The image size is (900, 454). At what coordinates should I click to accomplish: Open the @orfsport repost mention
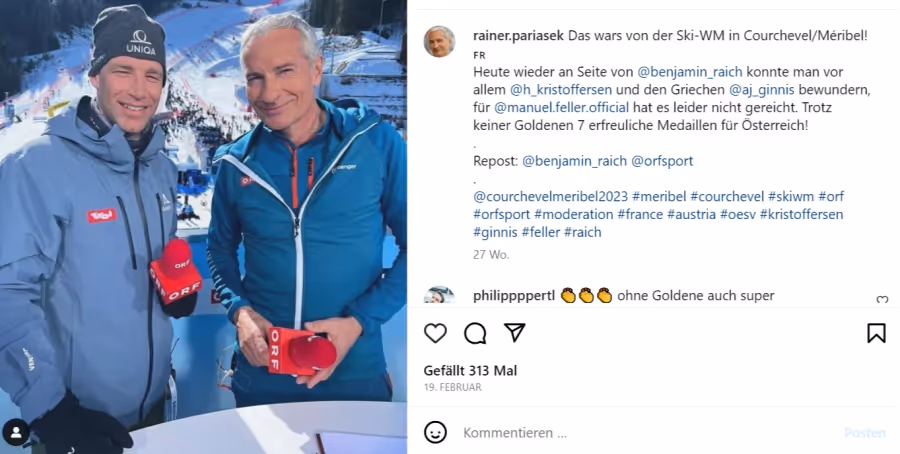(x=662, y=161)
